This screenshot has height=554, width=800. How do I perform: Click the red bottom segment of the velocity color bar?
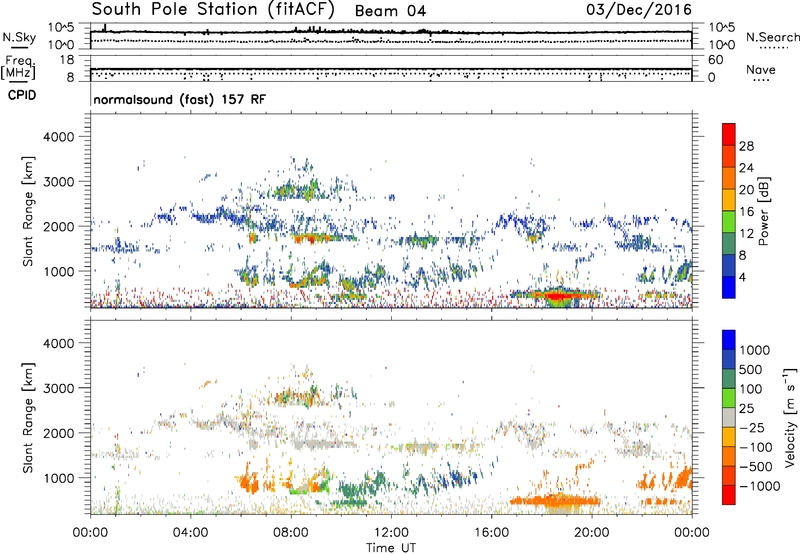729,495
